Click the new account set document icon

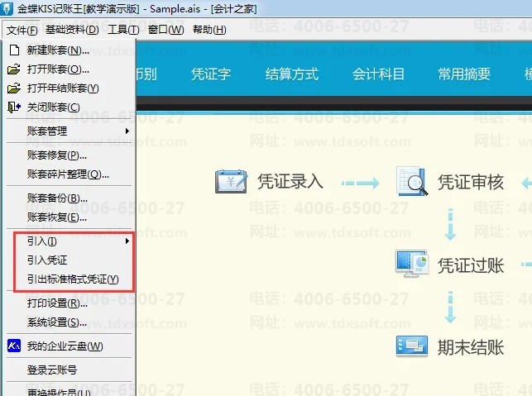pyautogui.click(x=14, y=50)
